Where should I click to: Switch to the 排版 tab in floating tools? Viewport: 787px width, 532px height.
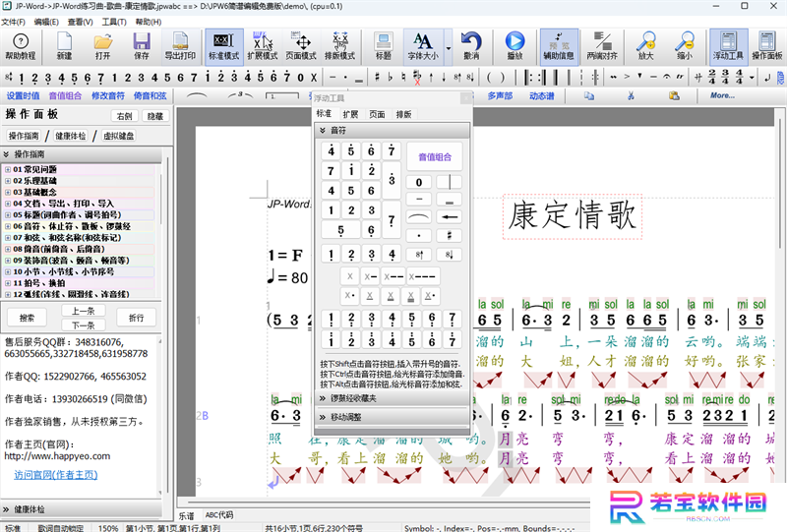click(403, 114)
